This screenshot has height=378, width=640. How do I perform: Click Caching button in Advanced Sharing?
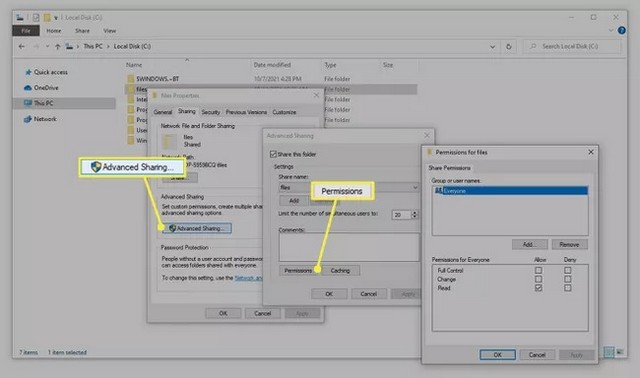click(340, 271)
